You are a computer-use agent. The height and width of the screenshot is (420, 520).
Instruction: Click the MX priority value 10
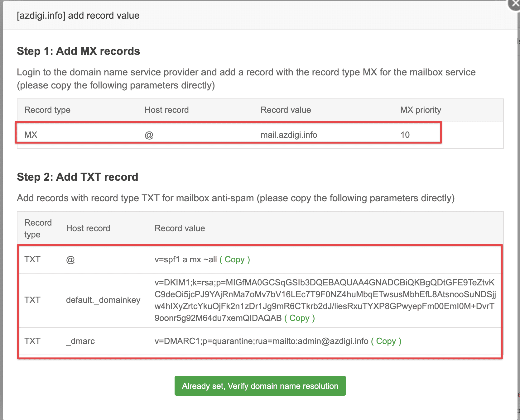[405, 135]
